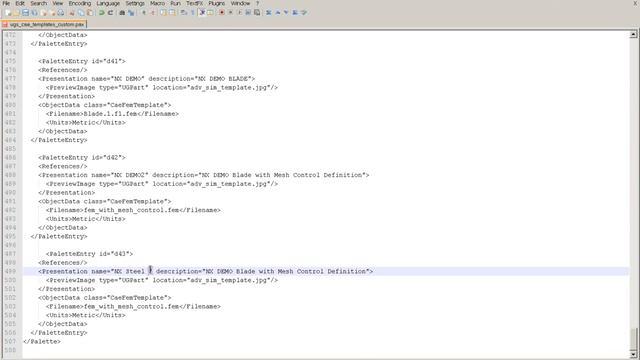Image resolution: width=640 pixels, height=360 pixels.
Task: Click the Blade.1.f1.fem filename text
Action: click(110, 114)
